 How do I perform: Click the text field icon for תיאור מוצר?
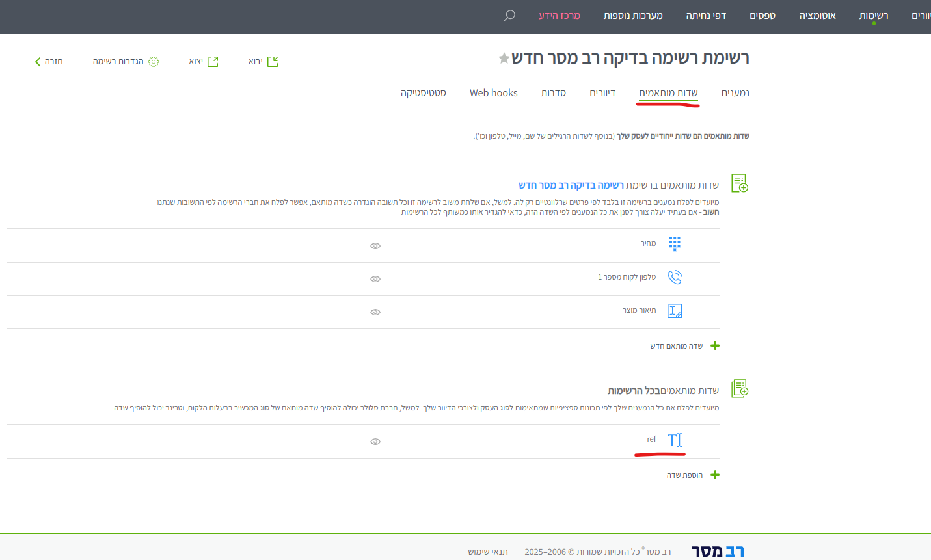pyautogui.click(x=675, y=311)
